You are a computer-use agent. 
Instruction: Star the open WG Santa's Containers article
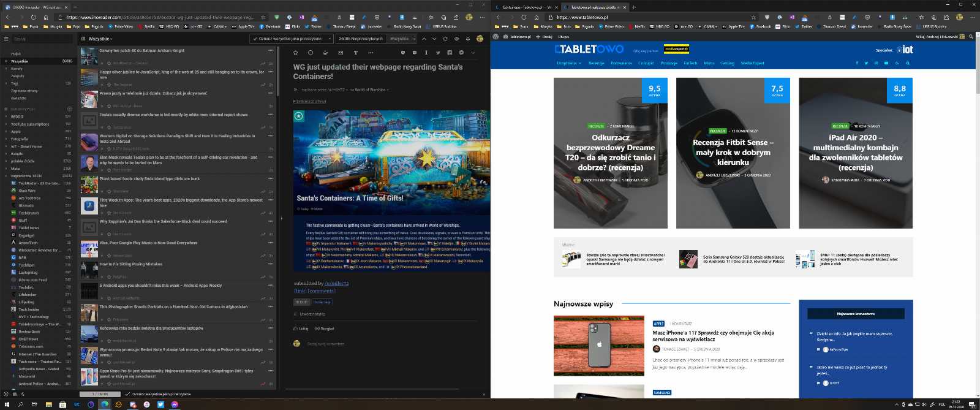(296, 53)
